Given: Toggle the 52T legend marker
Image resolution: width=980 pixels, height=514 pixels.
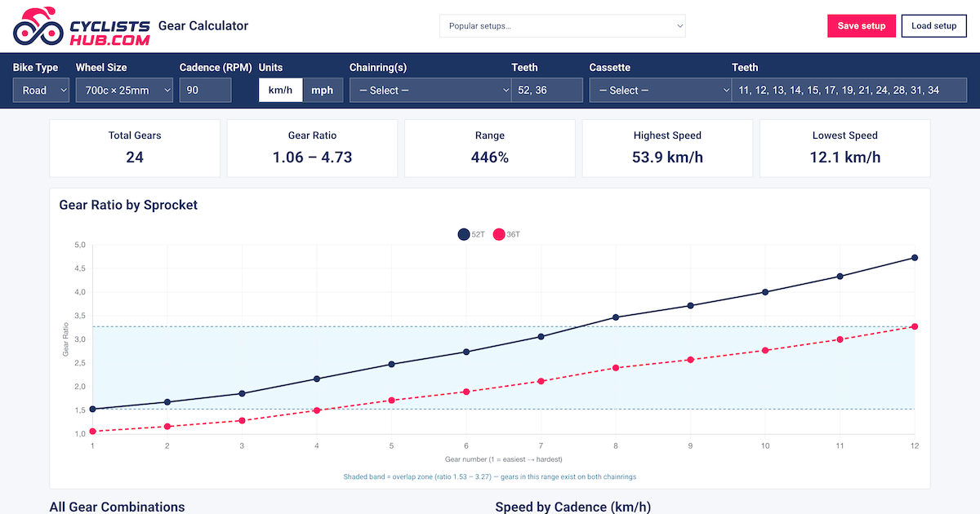Looking at the screenshot, I should pyautogui.click(x=464, y=235).
